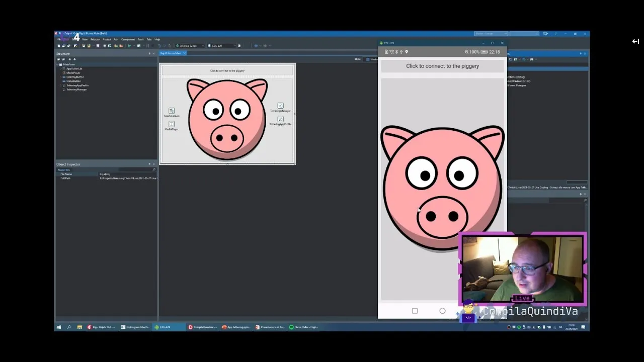Select the AppActionList component icon on the form
Viewport: 644px width, 362px height.
[172, 111]
